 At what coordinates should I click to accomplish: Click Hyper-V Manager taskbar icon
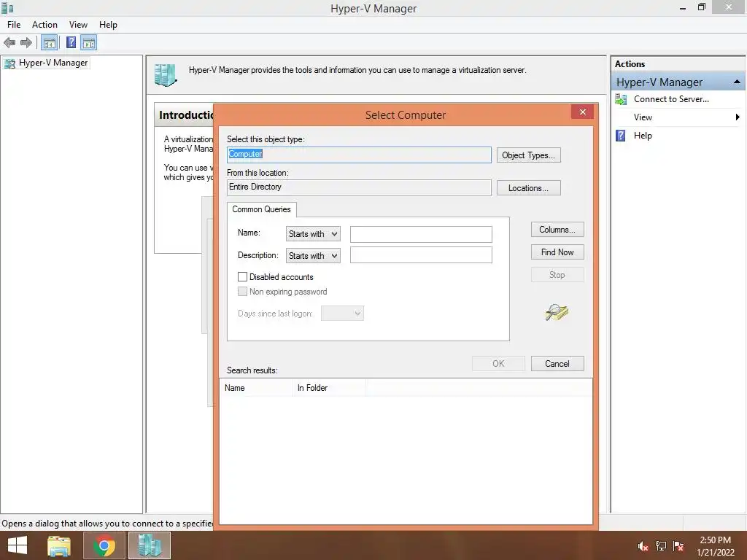pos(150,545)
